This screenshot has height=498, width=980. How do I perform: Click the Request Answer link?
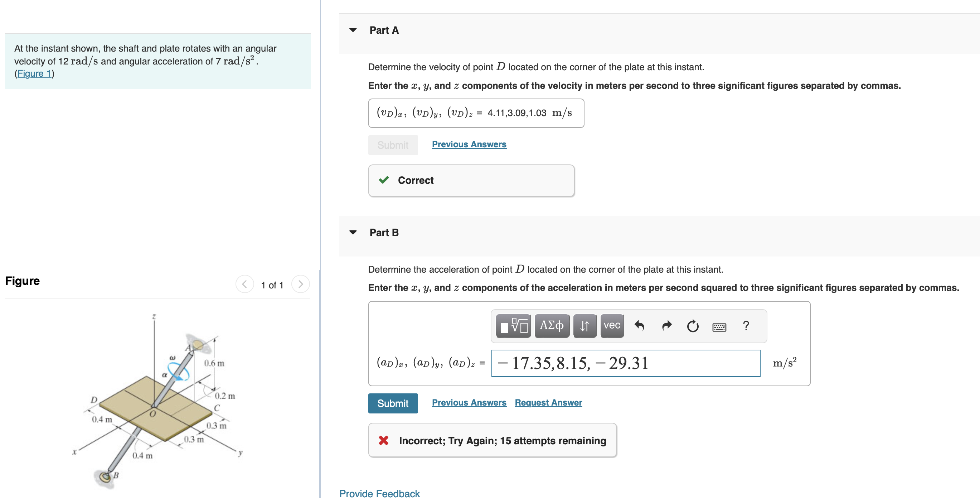click(548, 402)
